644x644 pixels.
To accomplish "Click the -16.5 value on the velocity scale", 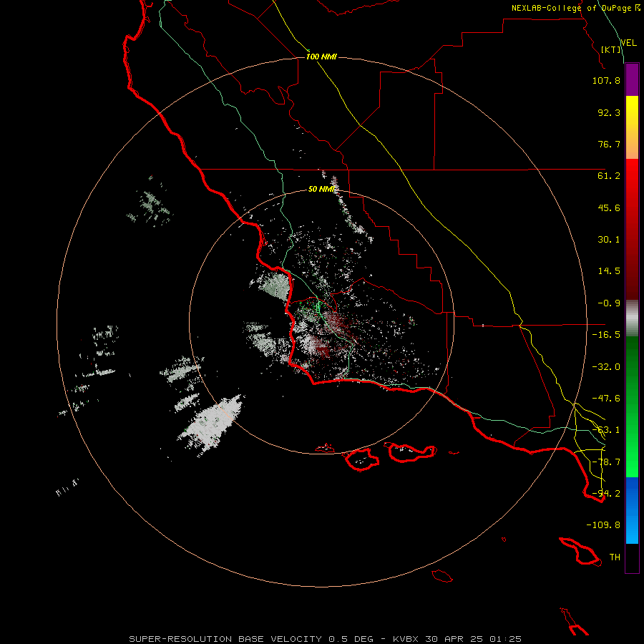I will [x=606, y=335].
